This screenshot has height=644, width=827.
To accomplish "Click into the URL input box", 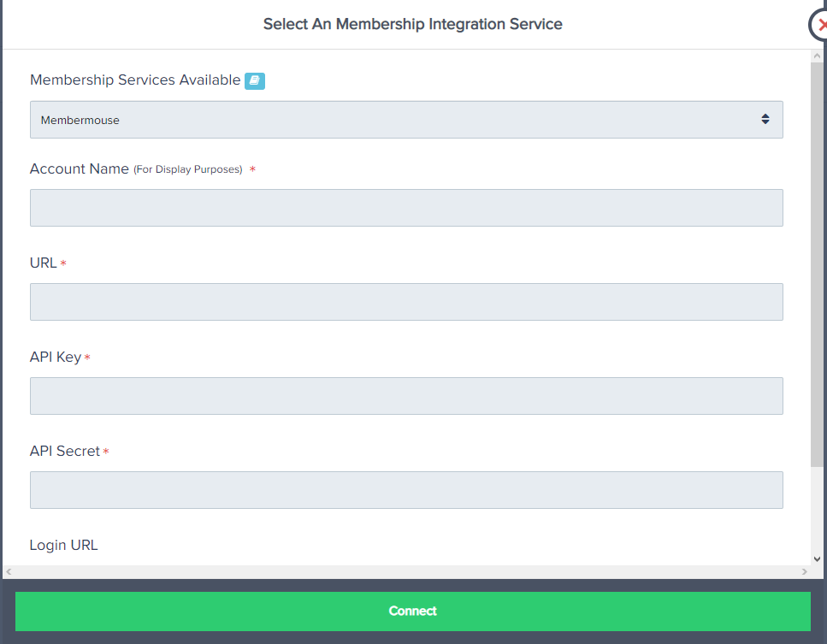I will coord(406,302).
